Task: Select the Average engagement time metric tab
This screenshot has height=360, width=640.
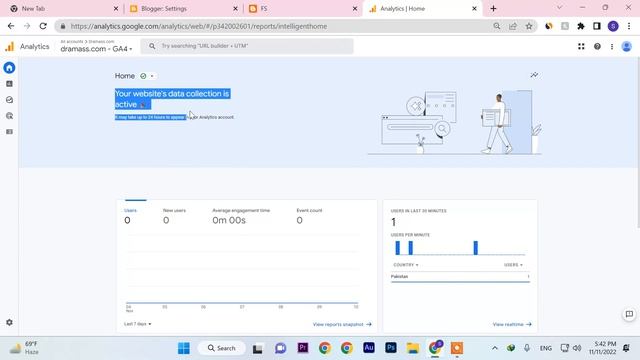Action: (241, 216)
